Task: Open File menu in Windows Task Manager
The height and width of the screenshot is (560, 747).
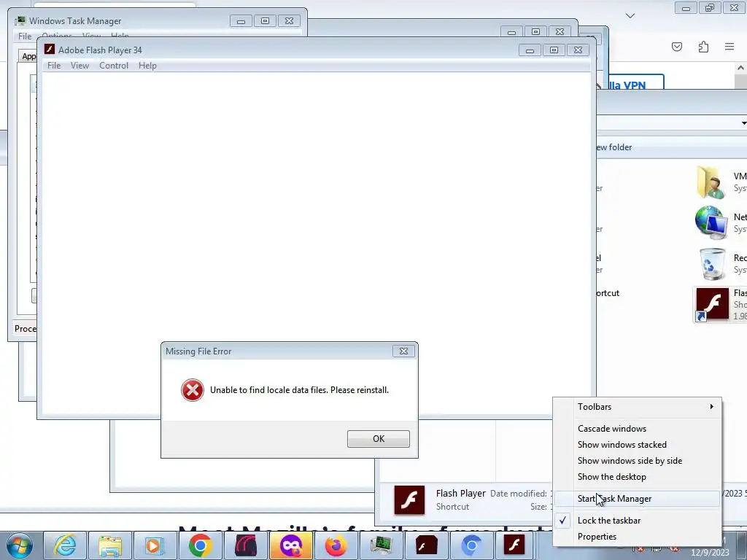Action: tap(25, 36)
